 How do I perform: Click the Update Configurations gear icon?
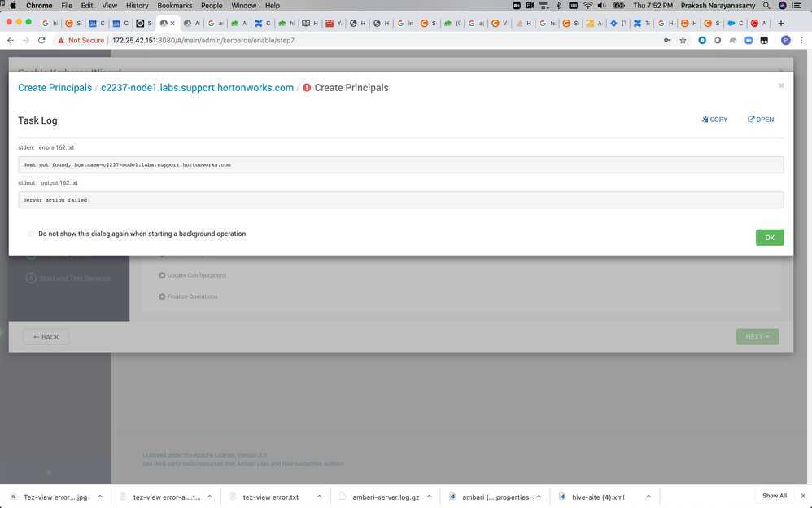(x=162, y=275)
